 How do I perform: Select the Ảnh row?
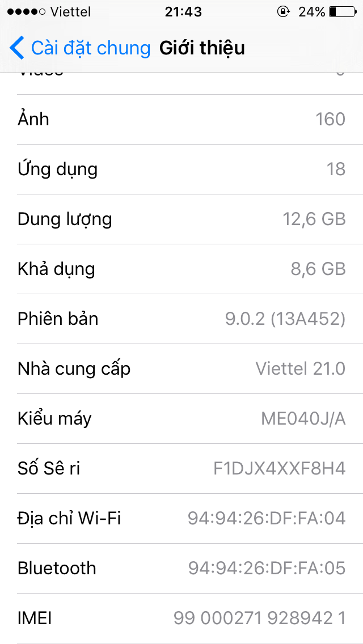click(181, 119)
